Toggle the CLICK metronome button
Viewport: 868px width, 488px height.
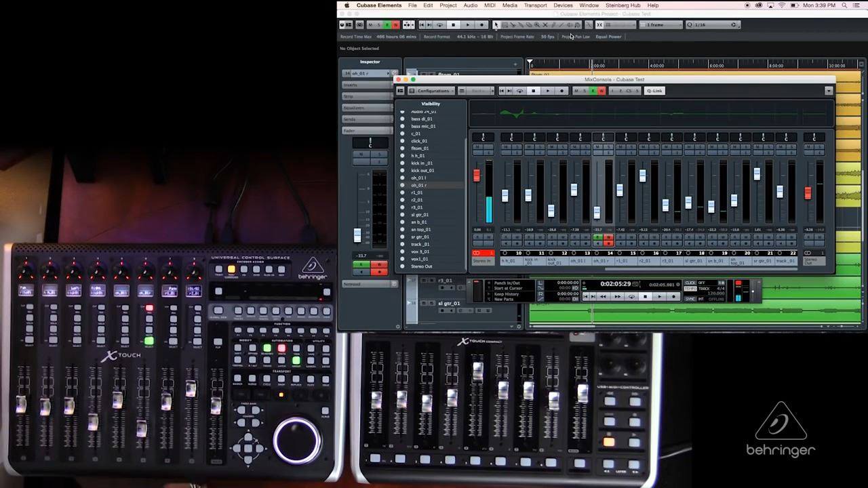[690, 283]
